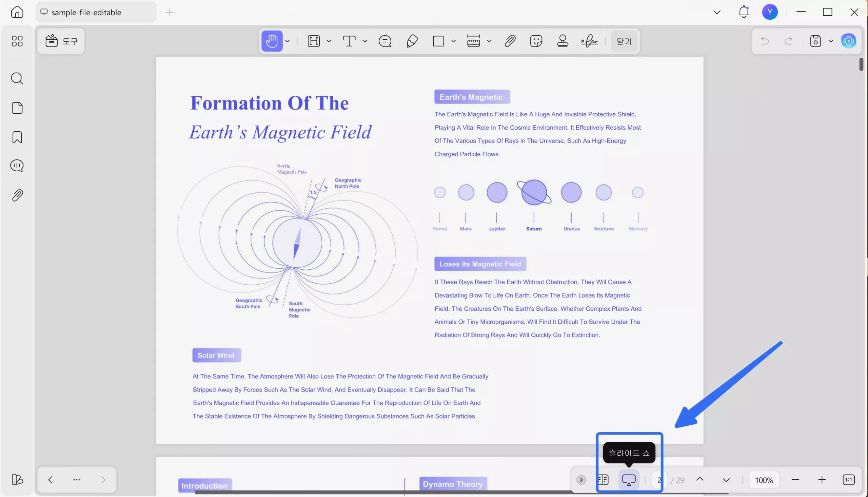Image resolution: width=868 pixels, height=497 pixels.
Task: Open bookmarks panel in left sidebar
Action: (x=17, y=137)
